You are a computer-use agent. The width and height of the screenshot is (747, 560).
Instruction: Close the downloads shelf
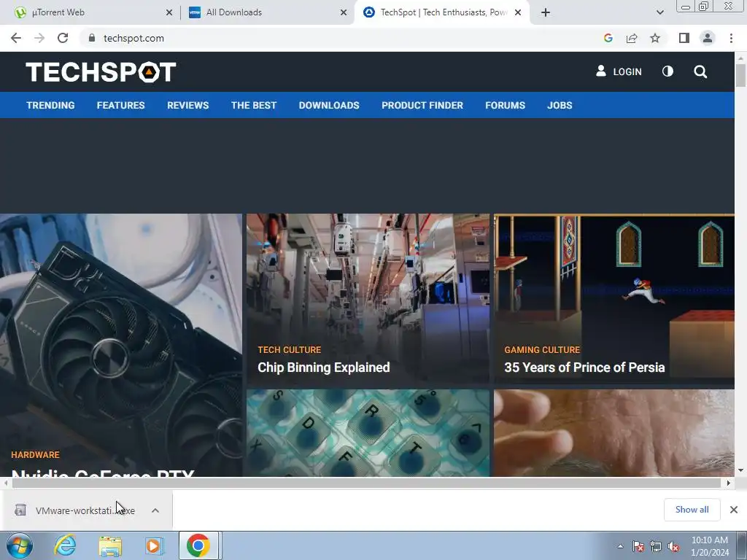click(734, 510)
